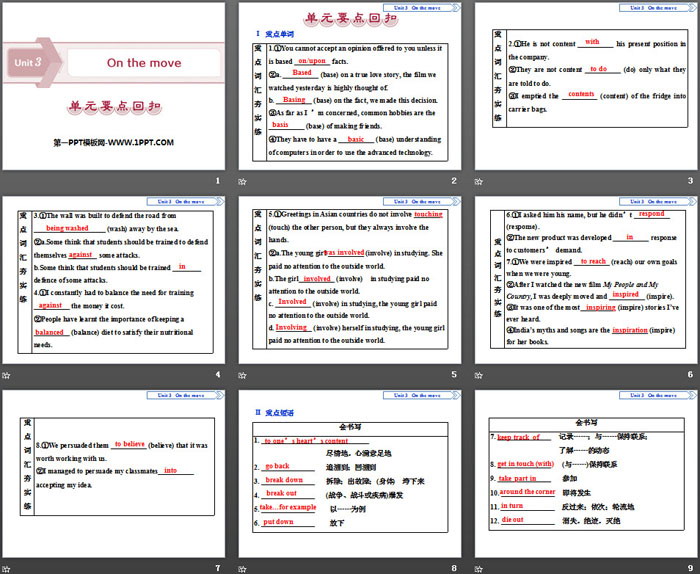Click animation star icon under slide 4
The image size is (700, 574).
coord(6,375)
